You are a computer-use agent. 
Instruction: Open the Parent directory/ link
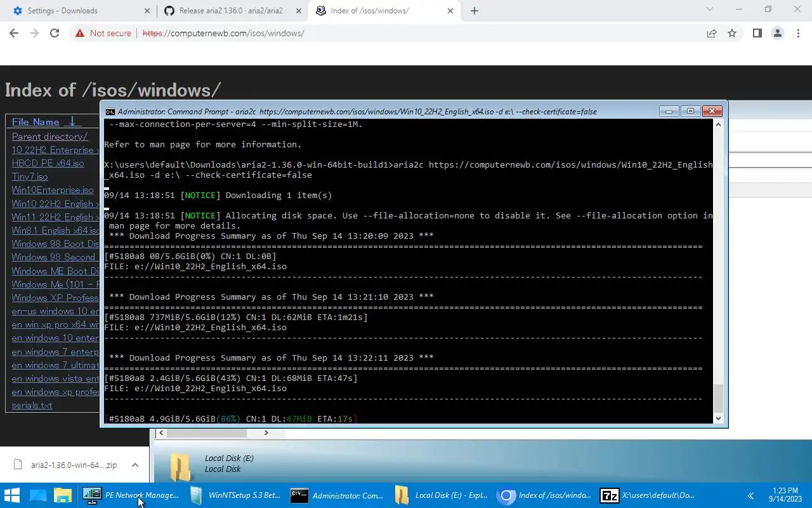[49, 137]
